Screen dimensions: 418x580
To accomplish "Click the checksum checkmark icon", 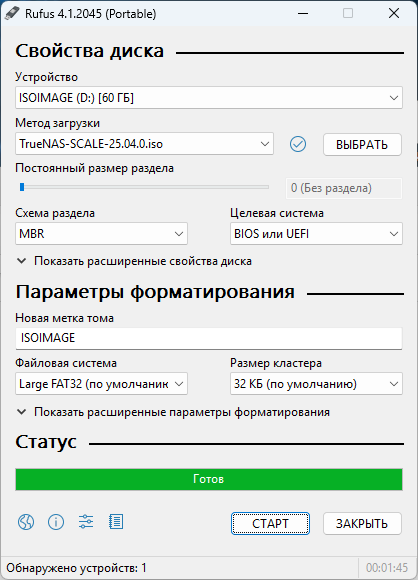I will (298, 144).
